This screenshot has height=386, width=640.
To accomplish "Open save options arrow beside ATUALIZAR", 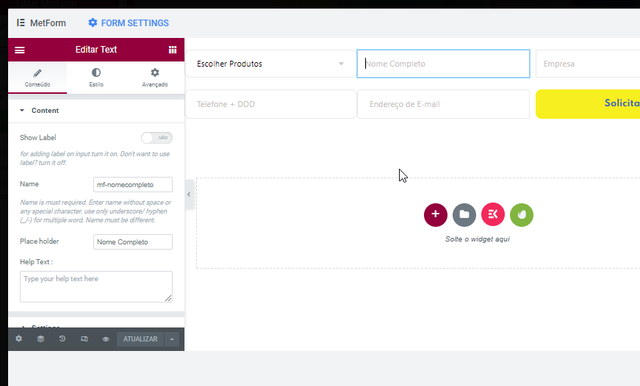I will click(x=172, y=339).
